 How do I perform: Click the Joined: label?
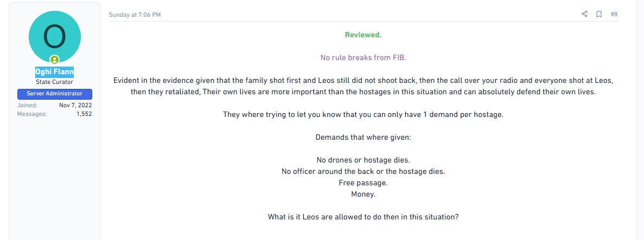click(27, 105)
